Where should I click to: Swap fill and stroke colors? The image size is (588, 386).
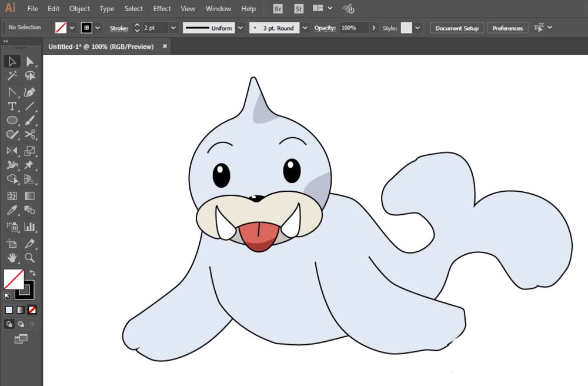(x=33, y=273)
